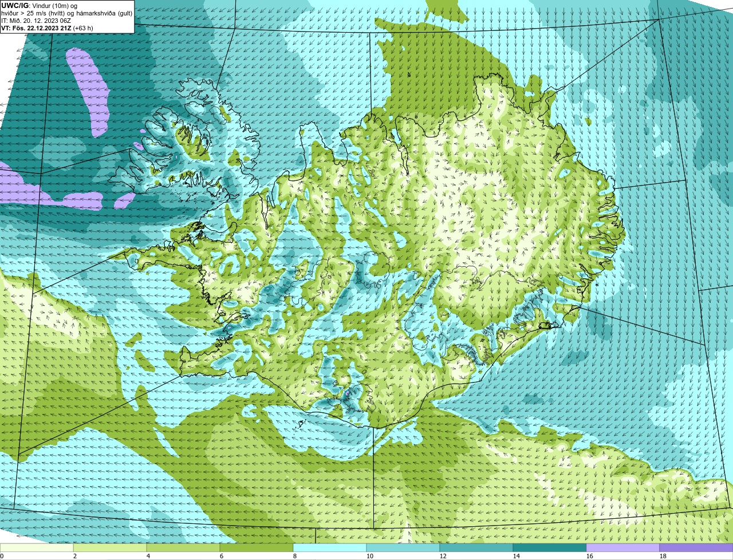Click the 'IT: Mið. 20. 12. 2023 06Z' line

tap(36, 21)
